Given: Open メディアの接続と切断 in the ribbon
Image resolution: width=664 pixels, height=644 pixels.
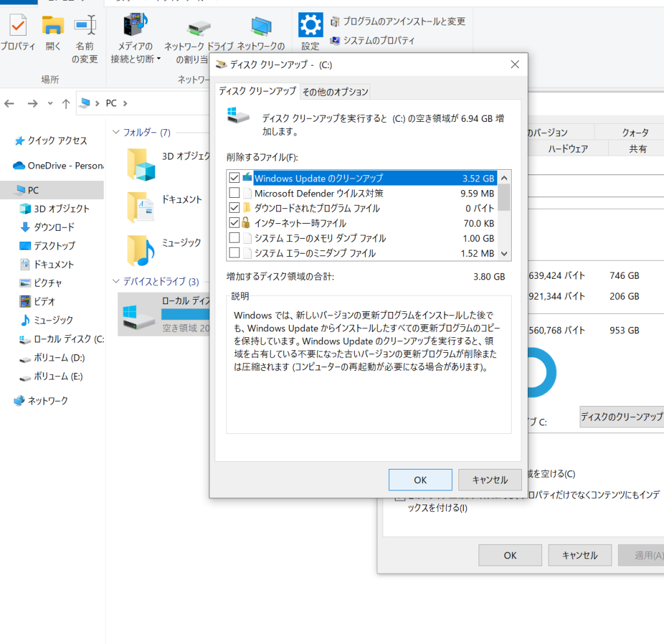Looking at the screenshot, I should (x=136, y=27).
